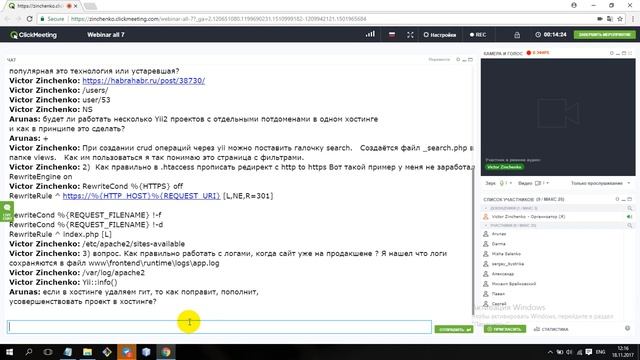Detach the attendee list panel
This screenshot has height=360, width=640.
(x=630, y=199)
